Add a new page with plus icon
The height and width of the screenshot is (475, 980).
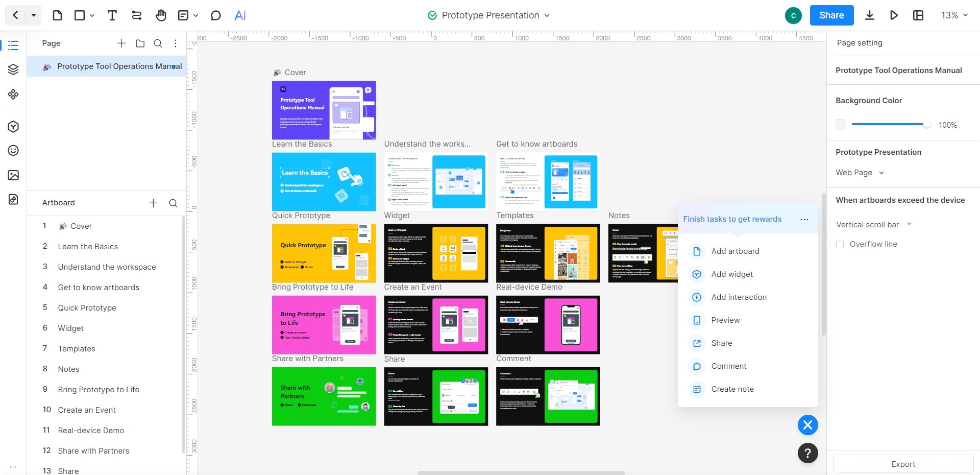click(121, 43)
